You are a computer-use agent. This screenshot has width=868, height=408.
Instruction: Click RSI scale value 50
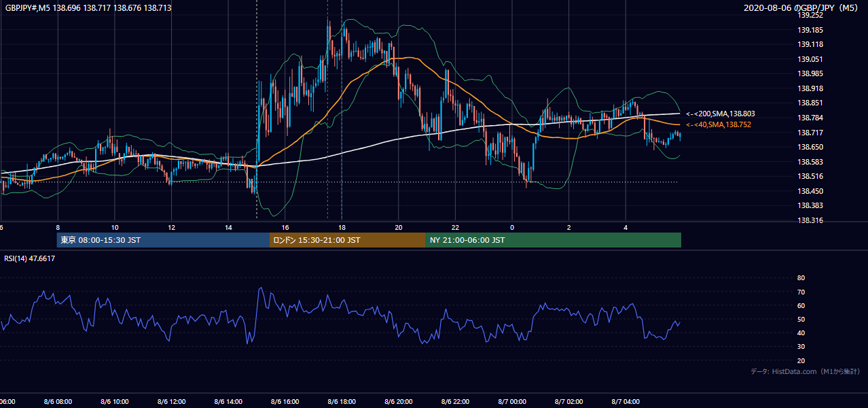pyautogui.click(x=801, y=320)
